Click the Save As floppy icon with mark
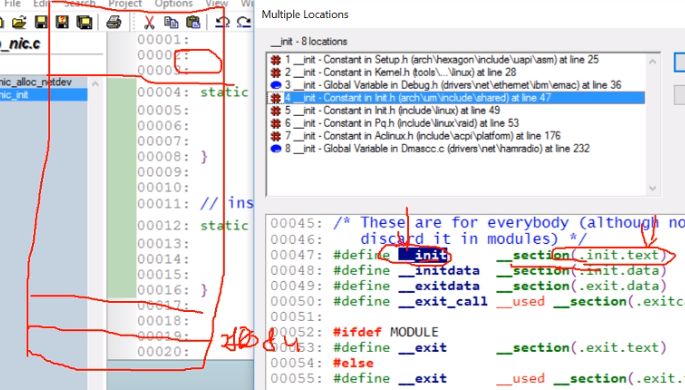This screenshot has height=390, width=685. tap(62, 22)
